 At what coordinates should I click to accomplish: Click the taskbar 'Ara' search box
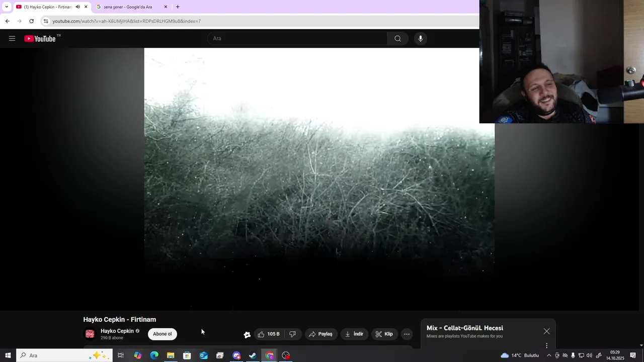[64, 355]
